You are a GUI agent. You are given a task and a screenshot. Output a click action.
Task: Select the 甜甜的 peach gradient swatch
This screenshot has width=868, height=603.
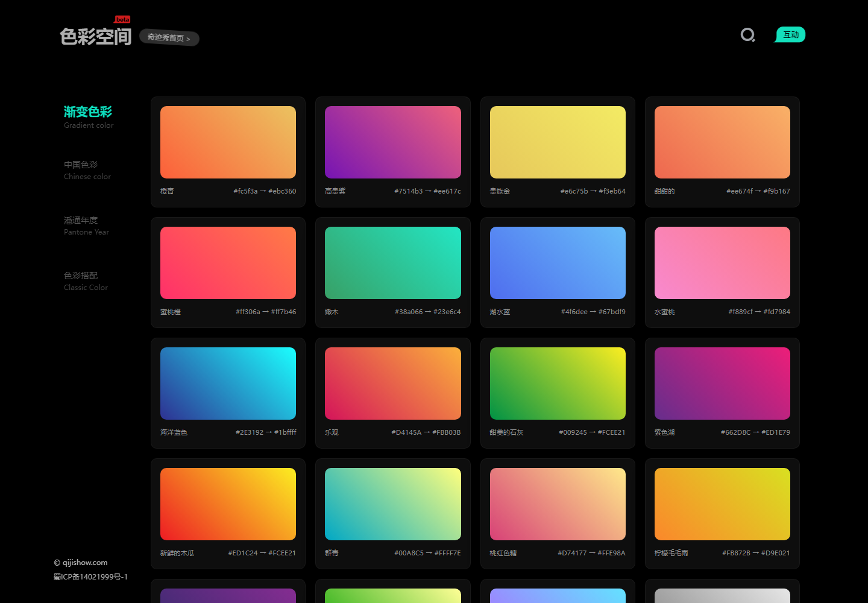[722, 142]
